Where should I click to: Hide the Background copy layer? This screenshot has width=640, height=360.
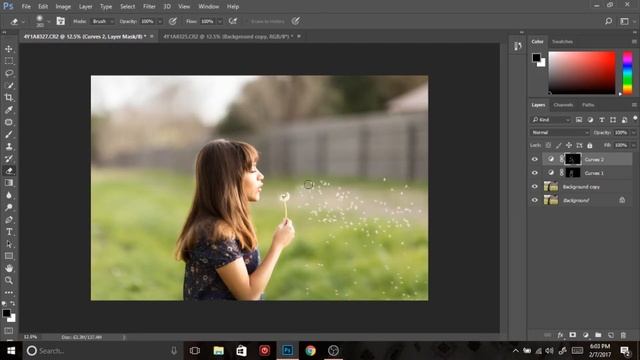[x=535, y=187]
